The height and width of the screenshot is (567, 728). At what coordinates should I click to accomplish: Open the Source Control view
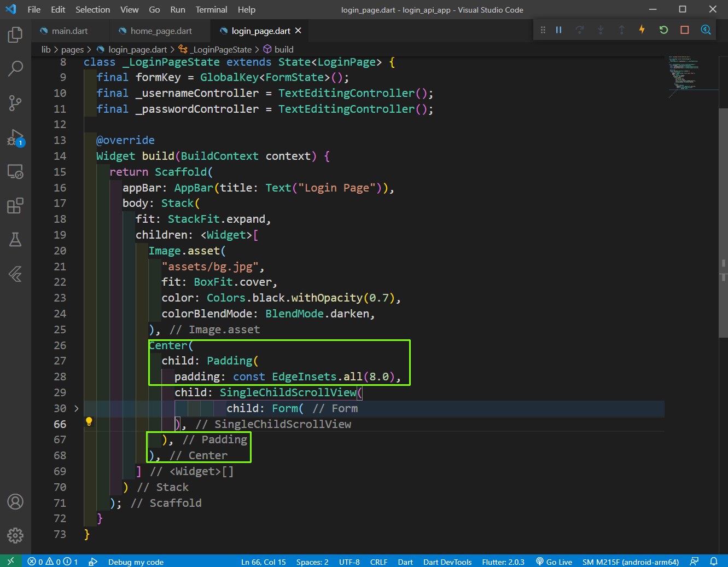click(15, 102)
